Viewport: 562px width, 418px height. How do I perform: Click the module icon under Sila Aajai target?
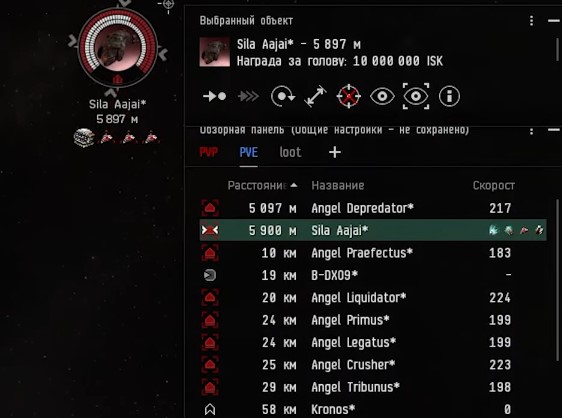(x=84, y=138)
